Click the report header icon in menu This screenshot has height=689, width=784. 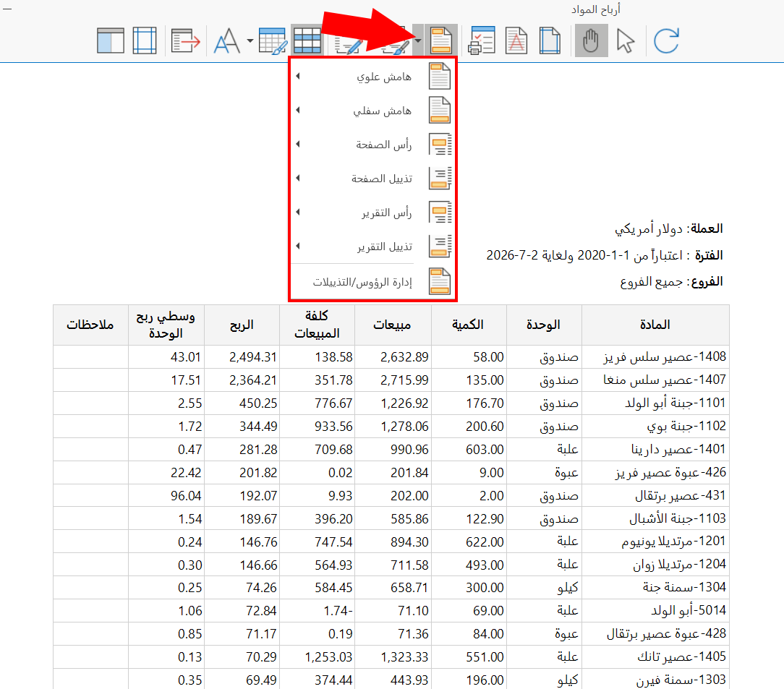pyautogui.click(x=440, y=213)
